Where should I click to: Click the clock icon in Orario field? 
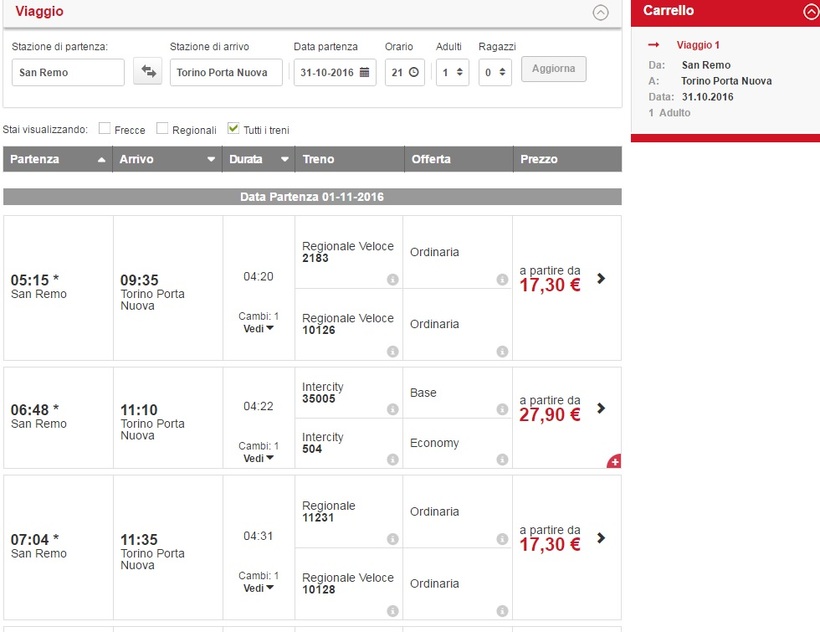tap(413, 72)
